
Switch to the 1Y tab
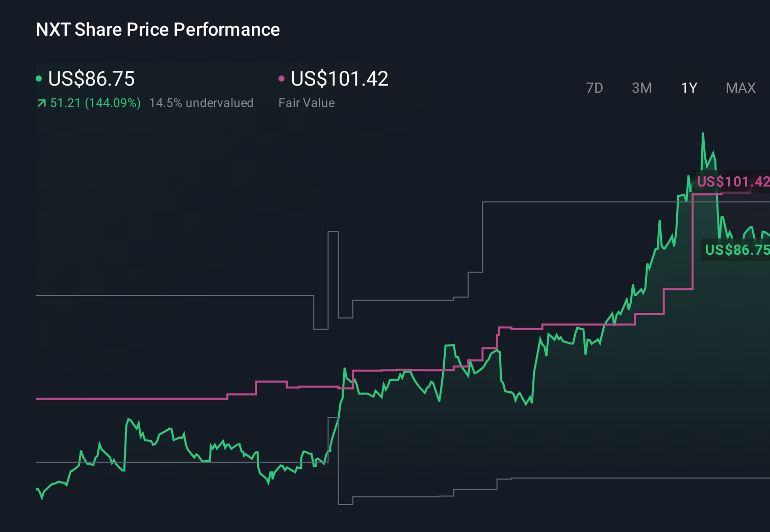[688, 88]
